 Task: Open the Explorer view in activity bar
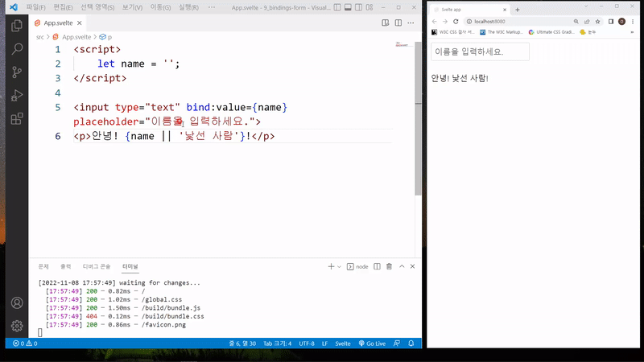(x=17, y=26)
